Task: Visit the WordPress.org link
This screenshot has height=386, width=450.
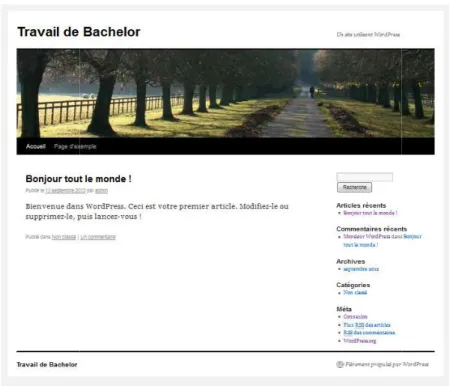Action: click(x=360, y=341)
